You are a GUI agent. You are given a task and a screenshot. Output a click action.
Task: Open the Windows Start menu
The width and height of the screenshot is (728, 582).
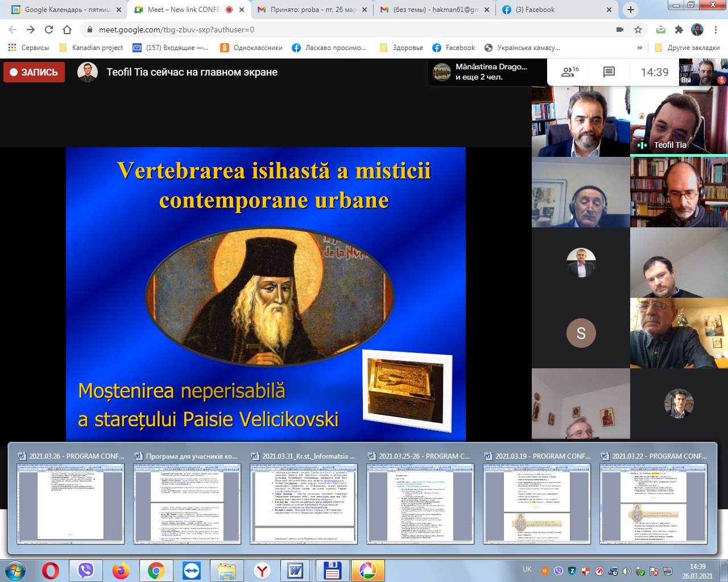tap(15, 571)
